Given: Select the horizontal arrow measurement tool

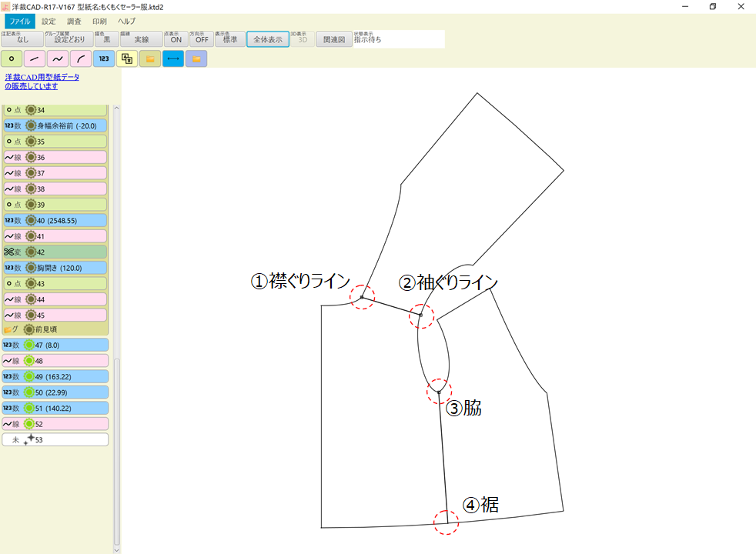Looking at the screenshot, I should tap(172, 58).
